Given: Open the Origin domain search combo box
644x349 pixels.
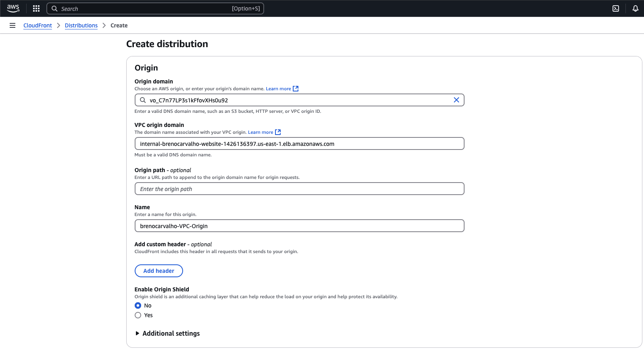Looking at the screenshot, I should pos(298,100).
